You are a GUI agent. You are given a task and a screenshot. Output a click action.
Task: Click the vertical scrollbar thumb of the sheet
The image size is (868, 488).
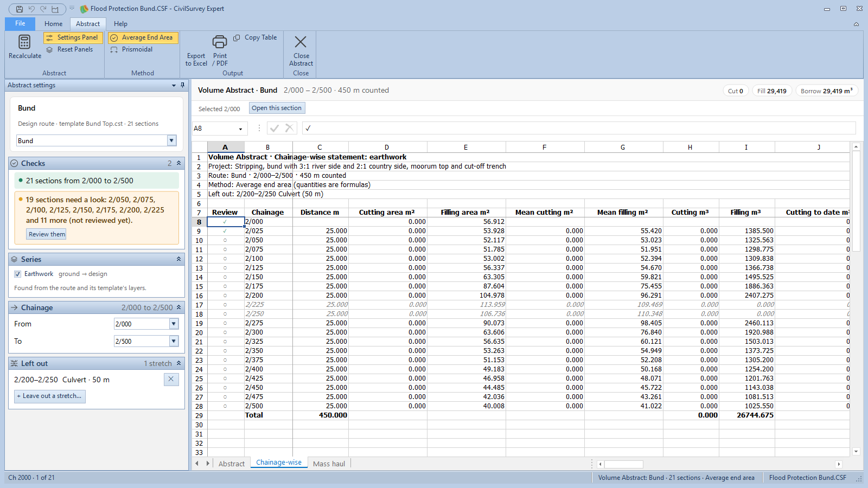[856, 201]
